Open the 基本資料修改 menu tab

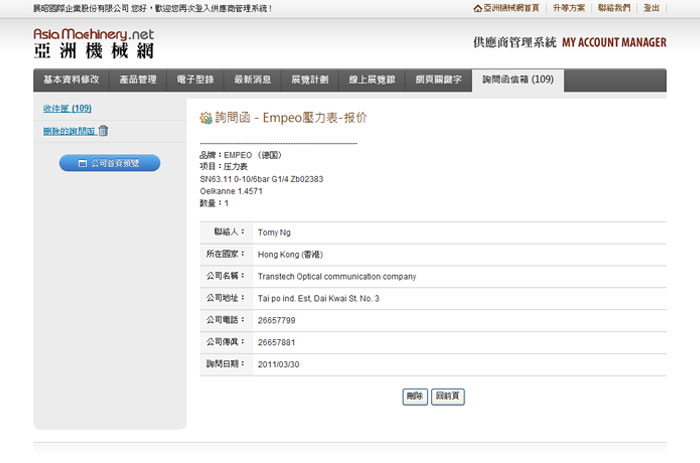pyautogui.click(x=71, y=80)
